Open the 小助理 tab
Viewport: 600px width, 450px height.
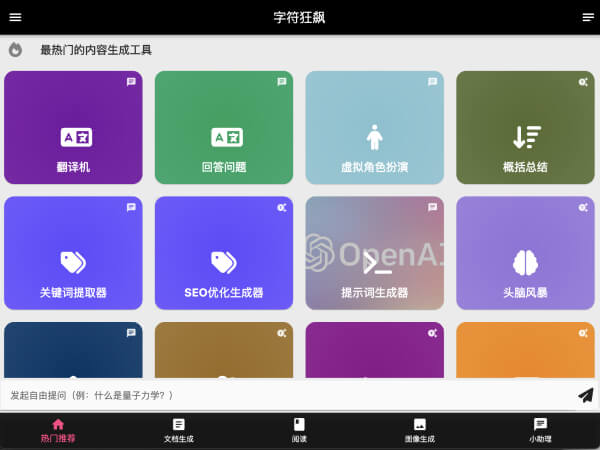coord(540,430)
